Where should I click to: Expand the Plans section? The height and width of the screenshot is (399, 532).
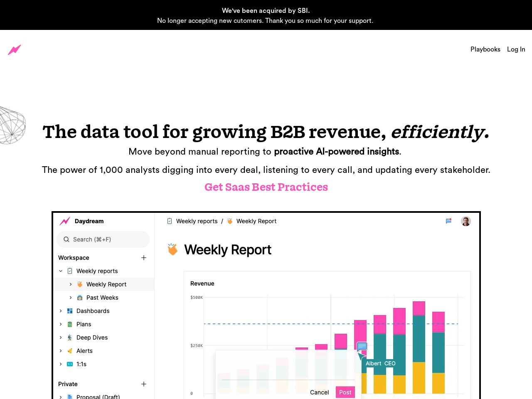pyautogui.click(x=61, y=324)
